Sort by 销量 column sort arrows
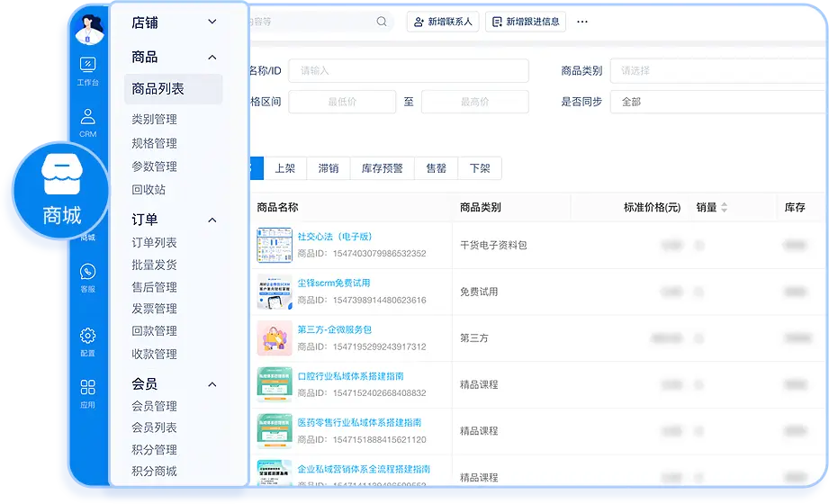 coord(725,208)
